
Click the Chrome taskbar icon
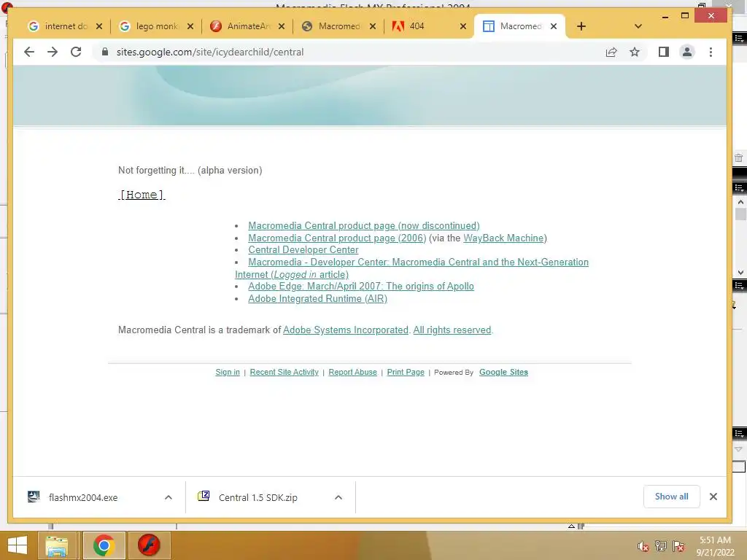[104, 545]
